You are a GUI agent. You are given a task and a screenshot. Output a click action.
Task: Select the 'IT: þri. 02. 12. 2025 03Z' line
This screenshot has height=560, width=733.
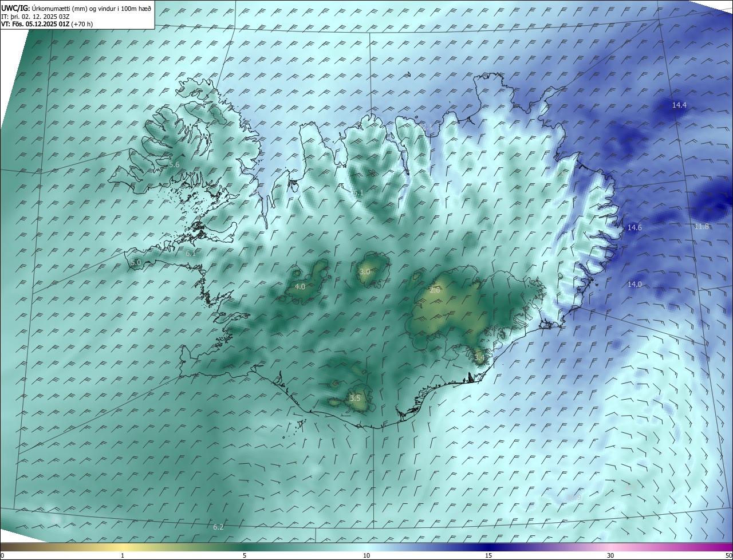point(35,16)
